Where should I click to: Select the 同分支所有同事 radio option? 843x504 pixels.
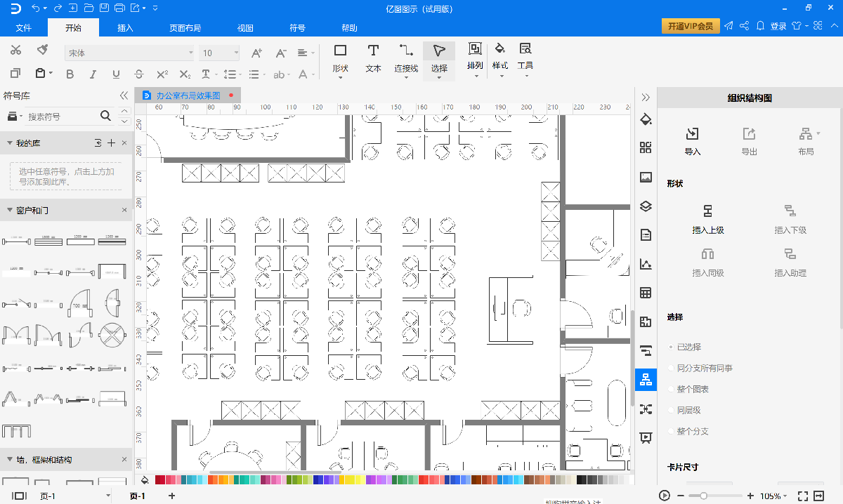672,368
